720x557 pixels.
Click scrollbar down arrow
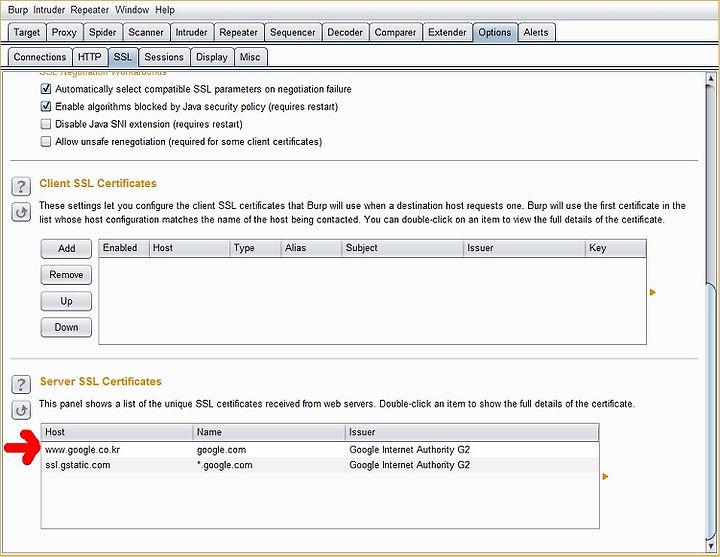coord(710,546)
